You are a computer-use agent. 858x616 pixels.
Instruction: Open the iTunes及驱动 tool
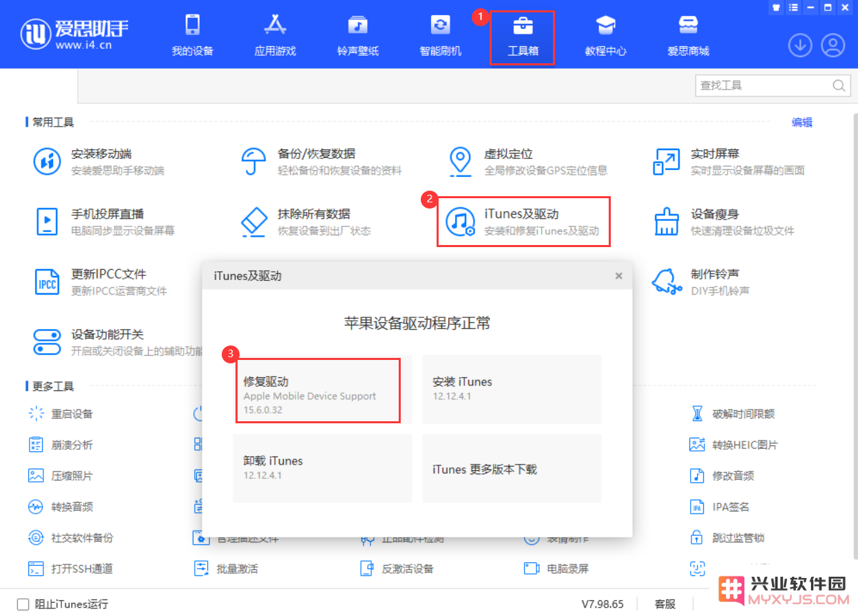tap(523, 222)
